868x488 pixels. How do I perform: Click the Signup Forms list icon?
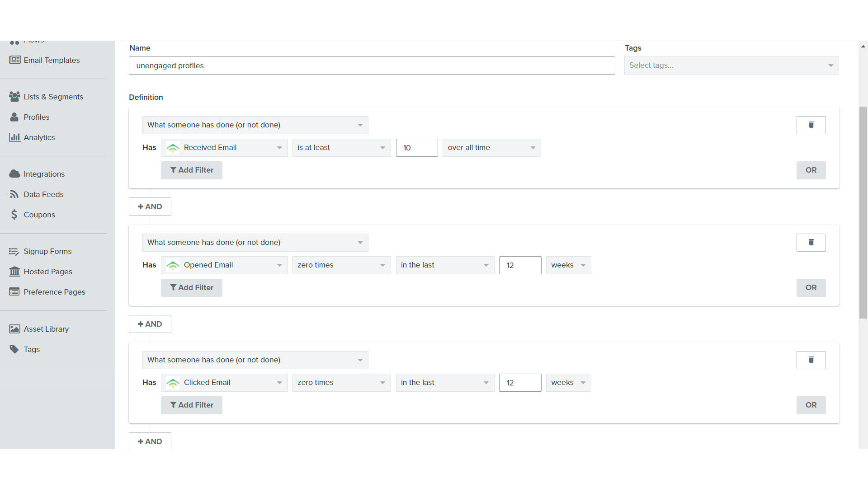[x=14, y=251]
